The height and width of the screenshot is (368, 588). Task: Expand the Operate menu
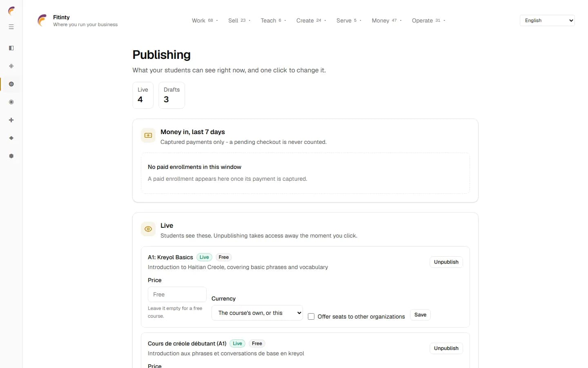point(428,20)
